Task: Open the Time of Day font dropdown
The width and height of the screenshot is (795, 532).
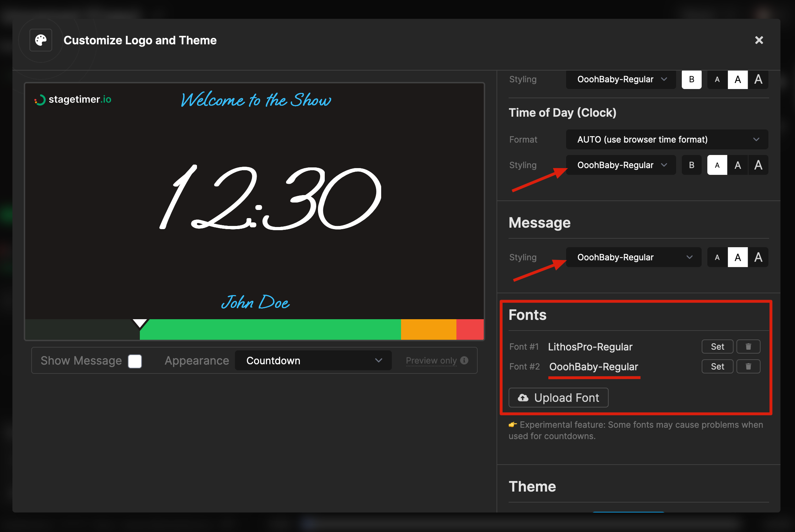Action: pos(621,165)
